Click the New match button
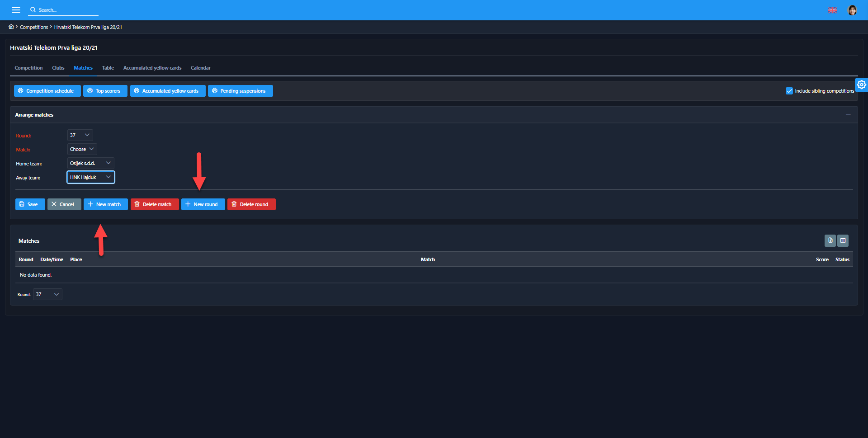This screenshot has width=868, height=438. 105,204
